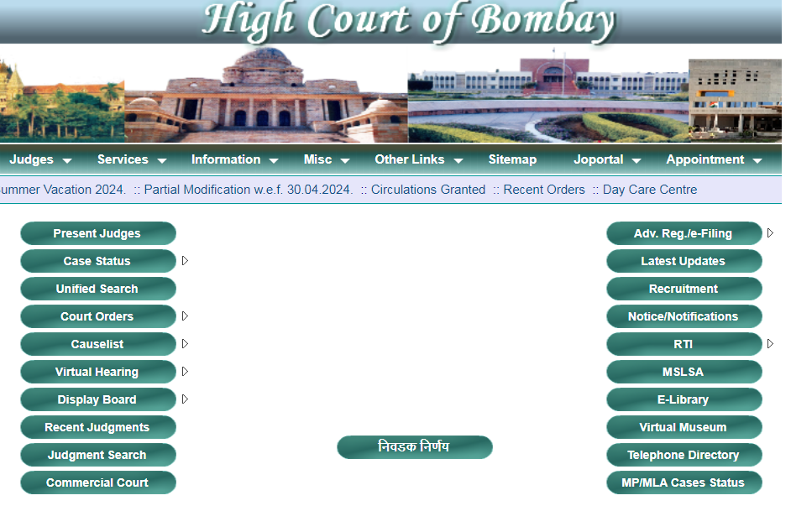Open the Day Care Centre link

650,190
